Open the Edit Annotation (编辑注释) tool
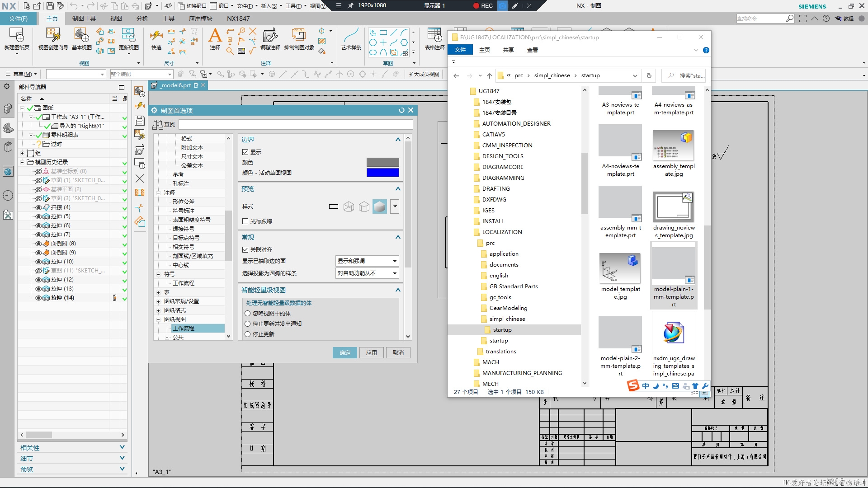This screenshot has width=868, height=488. pos(270,35)
